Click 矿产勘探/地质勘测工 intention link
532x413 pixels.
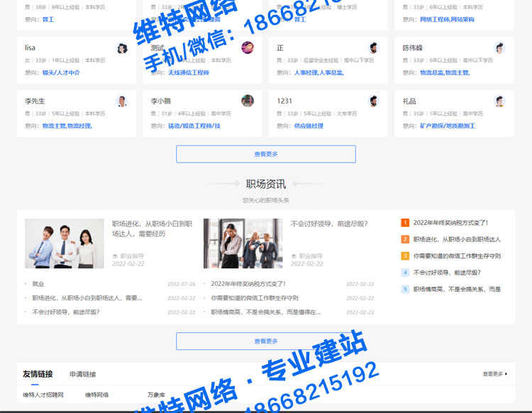point(448,126)
